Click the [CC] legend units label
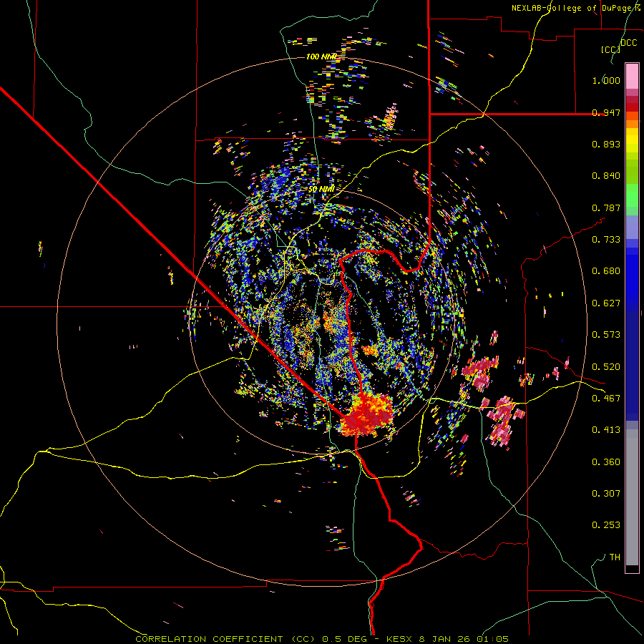This screenshot has height=644, width=644. pos(611,50)
